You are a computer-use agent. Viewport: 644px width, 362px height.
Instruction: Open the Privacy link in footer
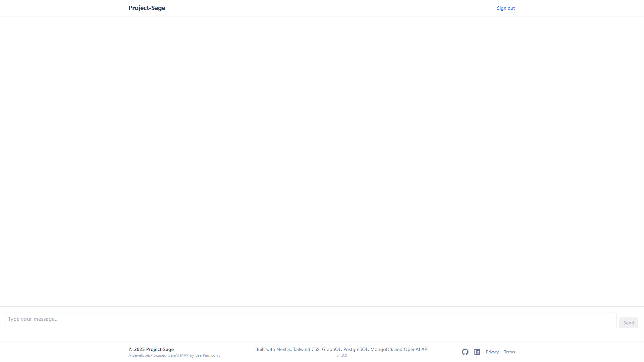[x=492, y=352]
